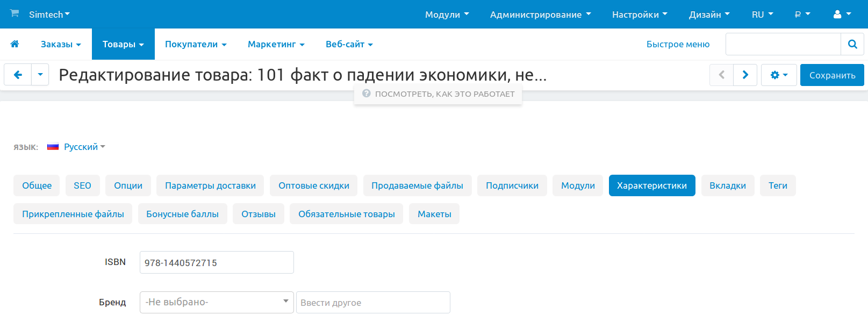Click the shopping cart icon near Simtech

tap(15, 13)
